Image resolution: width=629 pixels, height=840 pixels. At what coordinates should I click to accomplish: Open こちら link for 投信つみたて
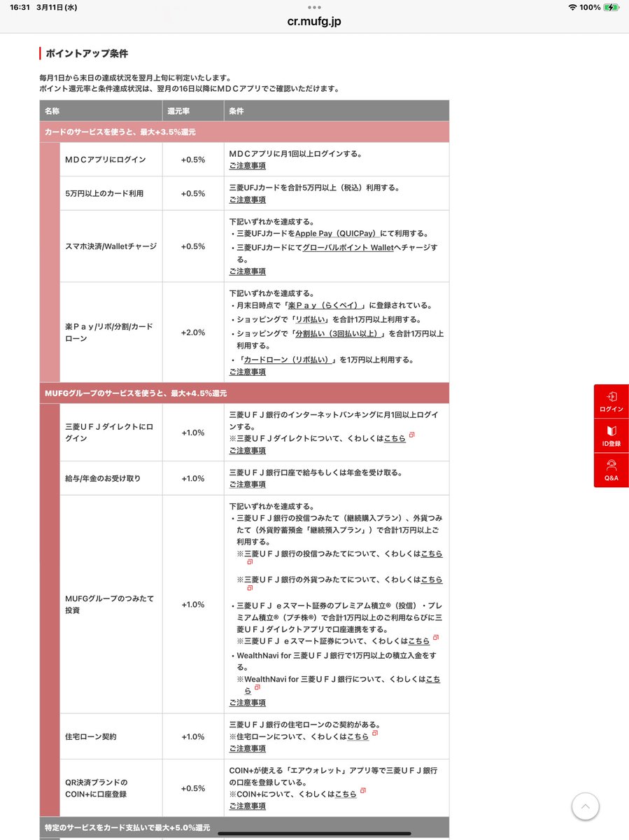click(x=432, y=553)
